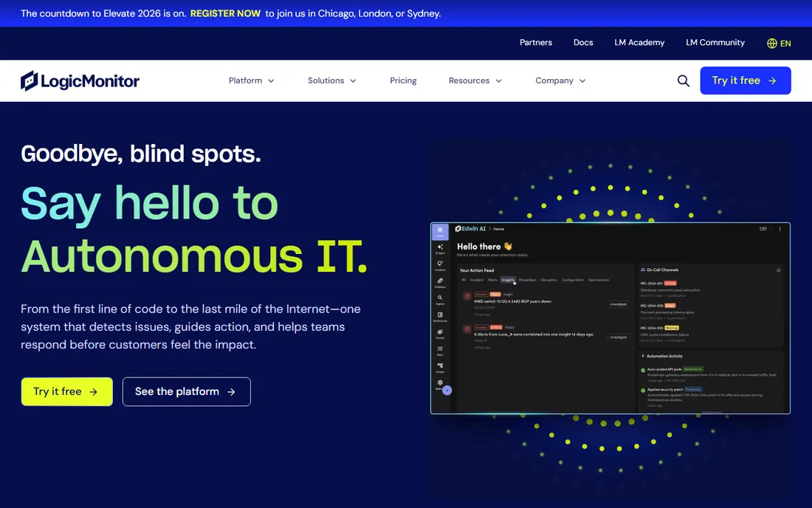Image resolution: width=812 pixels, height=508 pixels.
Task: Open incident INC-2024-001
Action: tap(652, 284)
